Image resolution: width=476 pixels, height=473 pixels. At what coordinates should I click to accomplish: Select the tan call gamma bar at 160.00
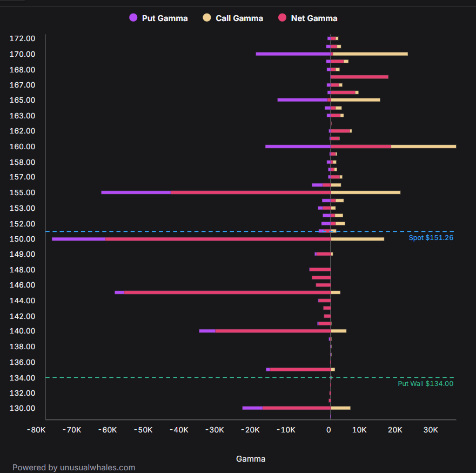click(x=424, y=146)
